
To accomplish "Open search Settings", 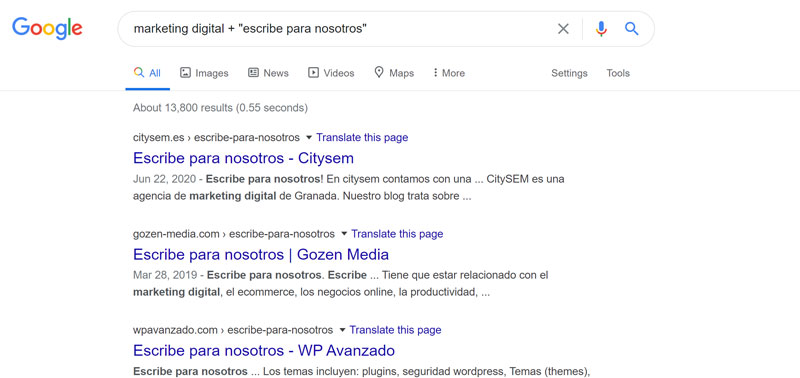I will (x=569, y=73).
